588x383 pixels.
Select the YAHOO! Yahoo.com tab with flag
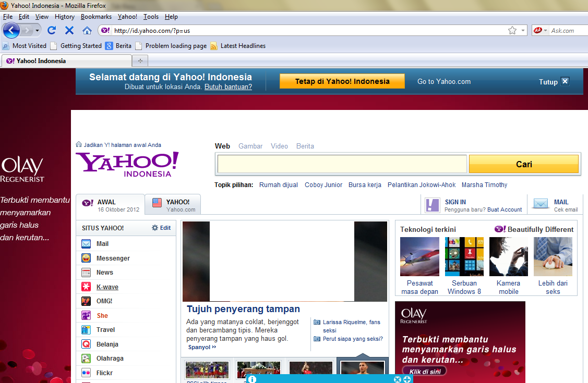point(173,204)
